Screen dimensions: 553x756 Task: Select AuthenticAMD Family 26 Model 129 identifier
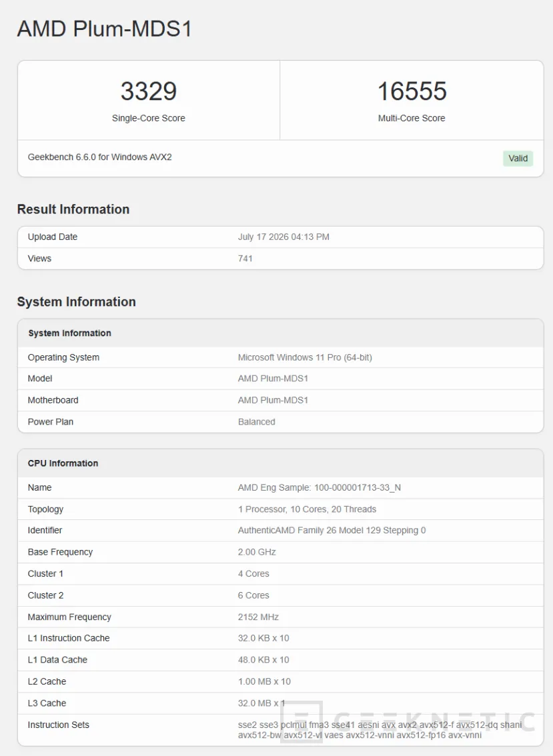(x=332, y=531)
